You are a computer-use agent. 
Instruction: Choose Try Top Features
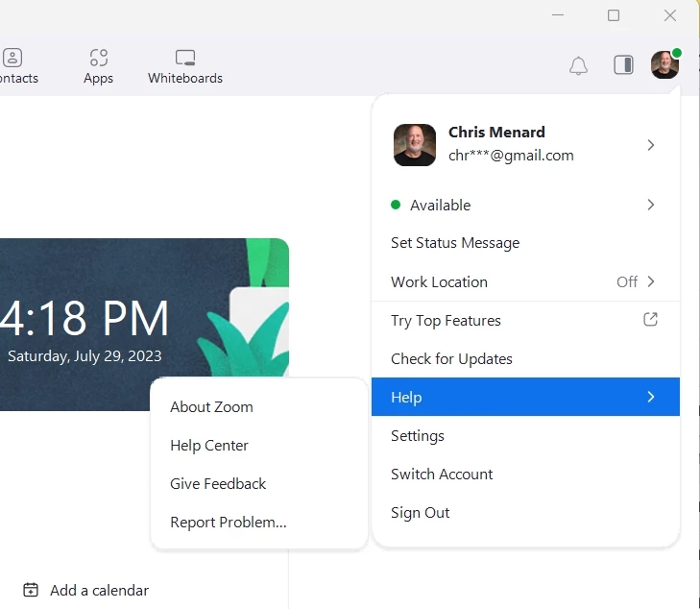(x=525, y=321)
